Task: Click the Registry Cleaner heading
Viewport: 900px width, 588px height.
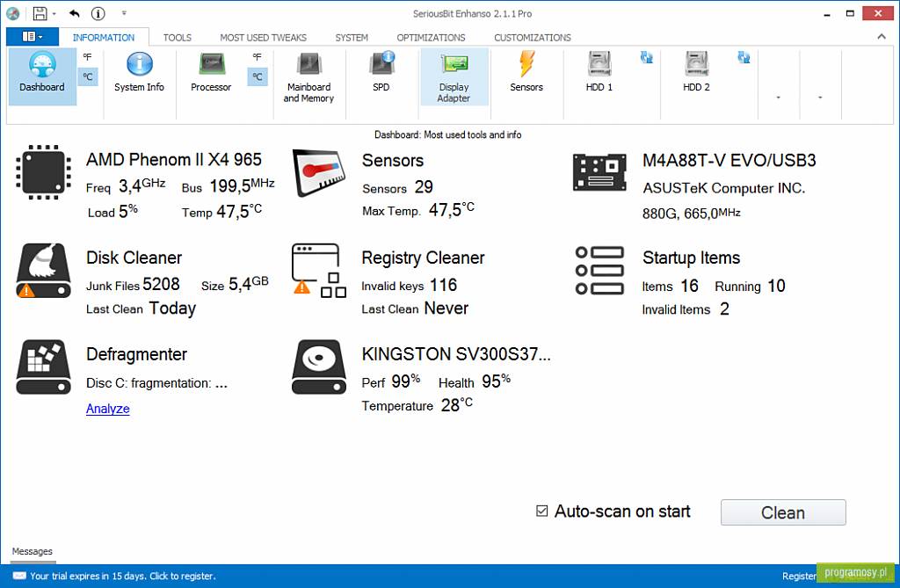Action: (x=423, y=258)
